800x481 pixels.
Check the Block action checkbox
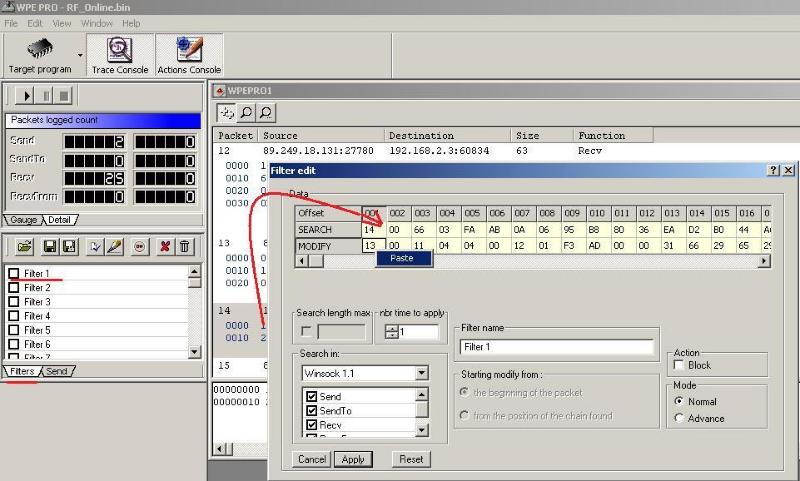click(680, 366)
